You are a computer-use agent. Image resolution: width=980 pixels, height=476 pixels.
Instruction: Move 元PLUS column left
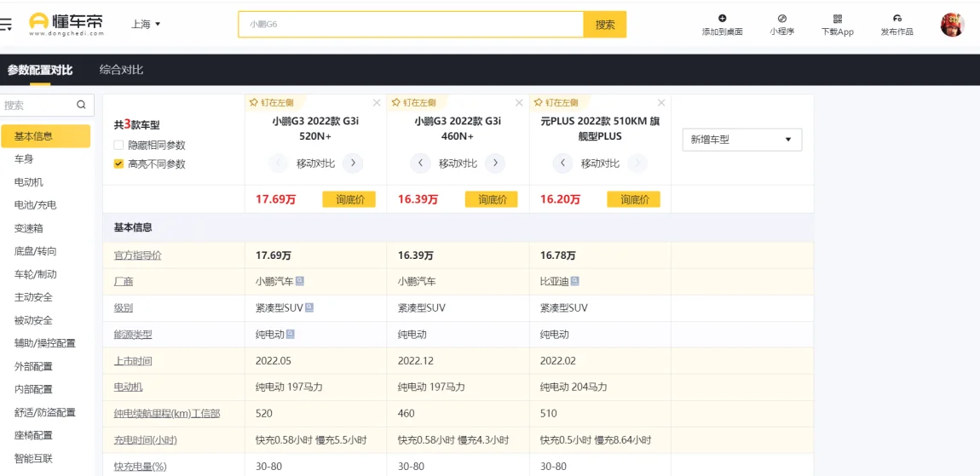click(x=563, y=163)
